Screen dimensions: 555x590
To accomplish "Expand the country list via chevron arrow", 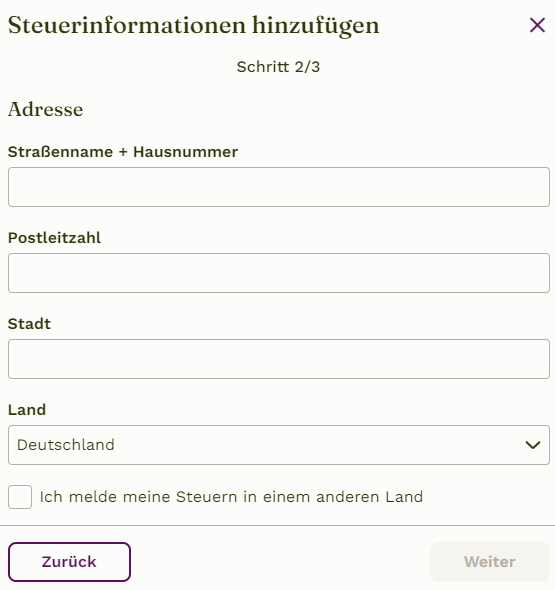I will pyautogui.click(x=533, y=445).
